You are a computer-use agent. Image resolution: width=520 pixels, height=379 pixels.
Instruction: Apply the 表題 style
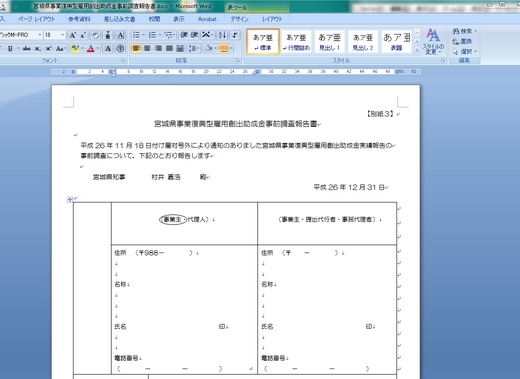point(396,42)
